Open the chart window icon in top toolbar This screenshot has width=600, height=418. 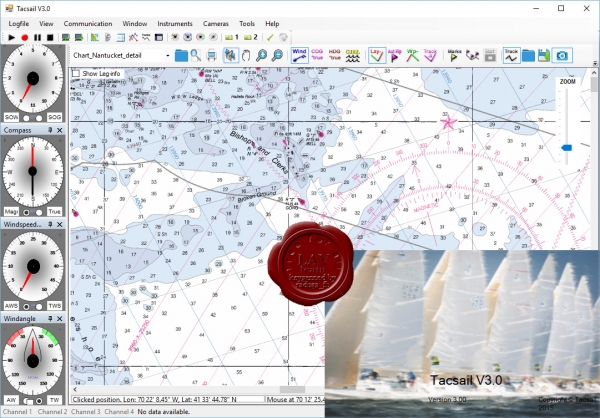95,38
